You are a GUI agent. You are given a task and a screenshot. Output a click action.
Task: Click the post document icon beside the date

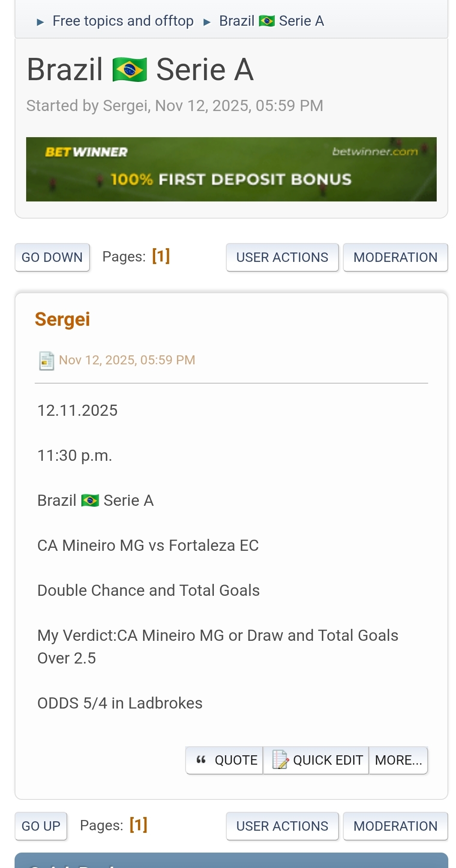[x=46, y=360]
